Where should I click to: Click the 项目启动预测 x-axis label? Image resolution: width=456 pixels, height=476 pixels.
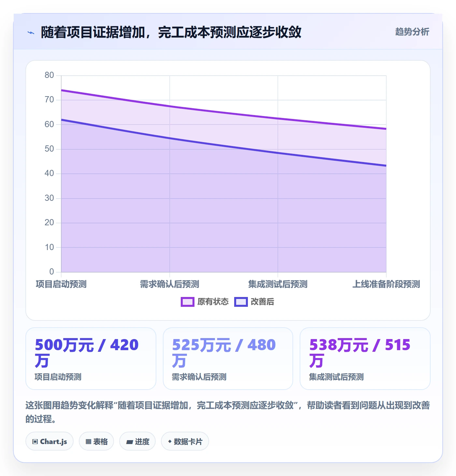click(61, 284)
